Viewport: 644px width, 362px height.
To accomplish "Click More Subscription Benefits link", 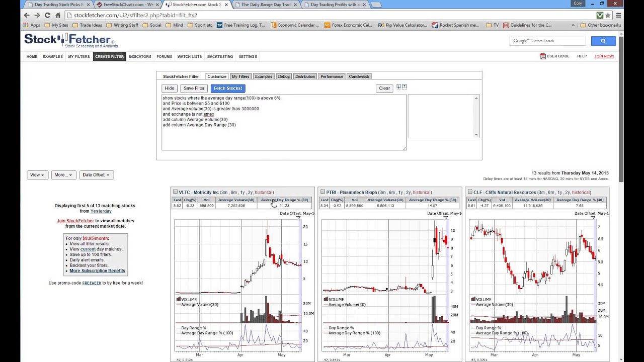I will [97, 270].
